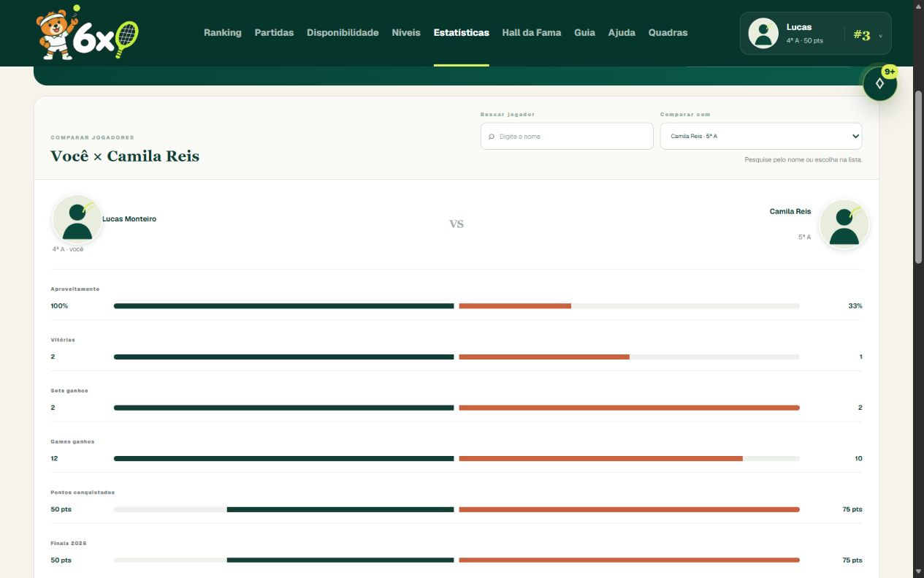Screen dimensions: 924x578
Task: Click Lucas profile avatar in header
Action: 763,33
